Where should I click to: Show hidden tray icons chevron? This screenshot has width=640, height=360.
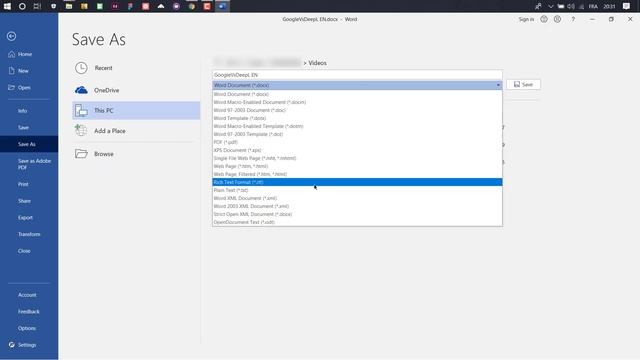pyautogui.click(x=551, y=7)
